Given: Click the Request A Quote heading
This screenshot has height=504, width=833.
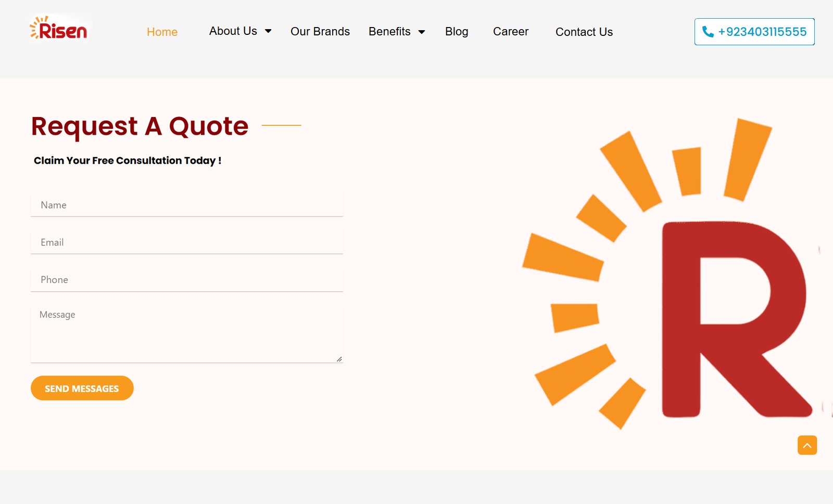Looking at the screenshot, I should pyautogui.click(x=140, y=126).
